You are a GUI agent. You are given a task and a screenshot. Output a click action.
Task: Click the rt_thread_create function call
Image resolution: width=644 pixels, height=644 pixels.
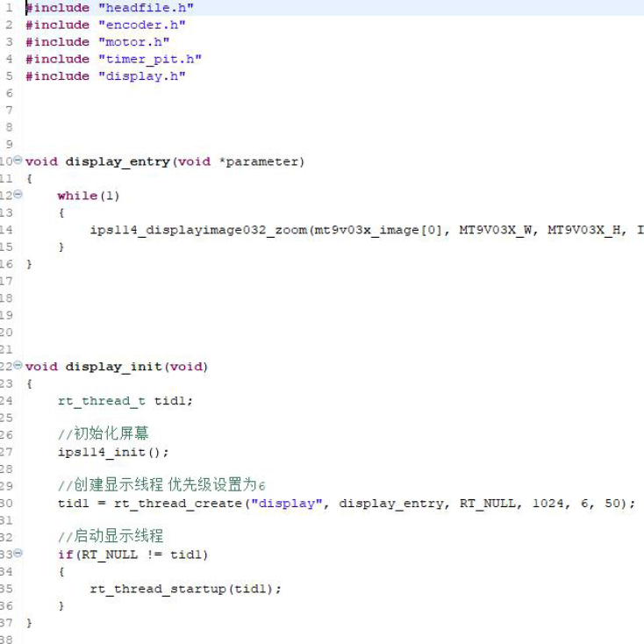point(178,504)
